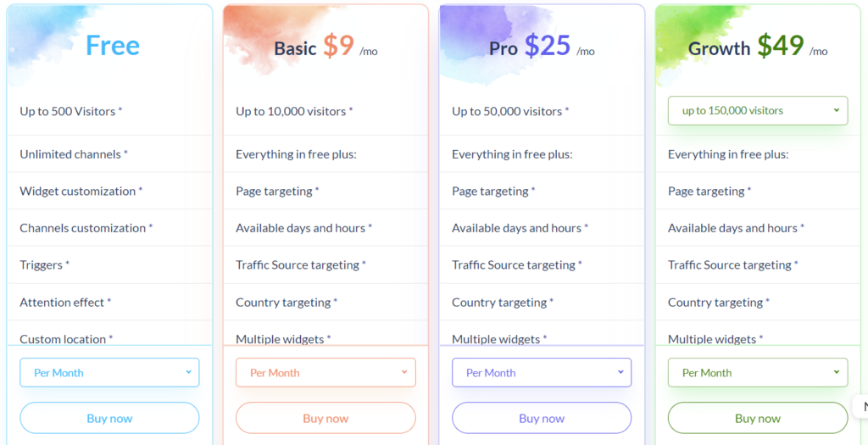Screen dimensions: 868x445
Task: Expand the up to 150,000 visitors selector
Action: click(757, 111)
